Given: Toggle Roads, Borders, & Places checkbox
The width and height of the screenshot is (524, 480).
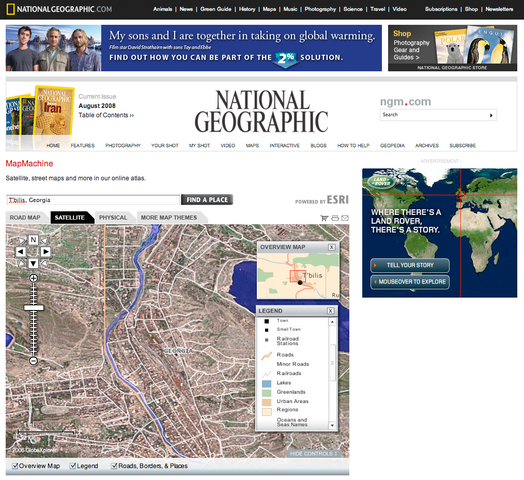Looking at the screenshot, I should 114,466.
